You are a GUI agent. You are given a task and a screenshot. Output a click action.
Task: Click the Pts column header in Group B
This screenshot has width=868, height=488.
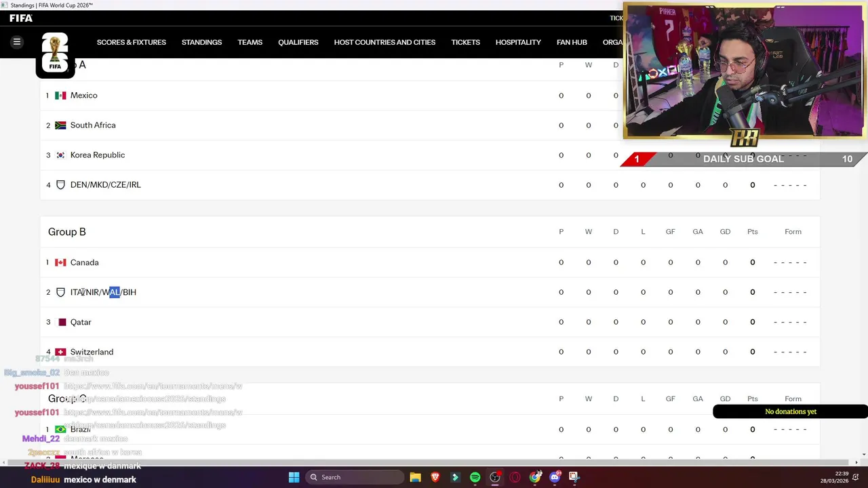752,232
